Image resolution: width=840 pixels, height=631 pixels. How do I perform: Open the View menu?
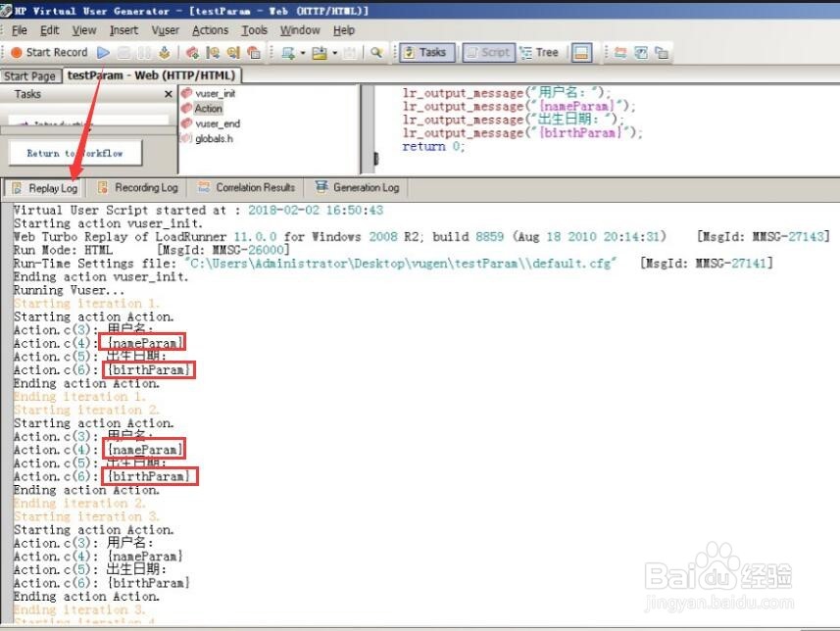click(x=84, y=30)
